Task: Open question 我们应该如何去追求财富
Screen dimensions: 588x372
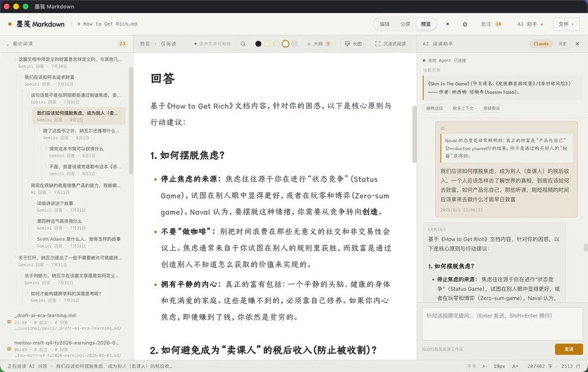Action: (x=73, y=80)
